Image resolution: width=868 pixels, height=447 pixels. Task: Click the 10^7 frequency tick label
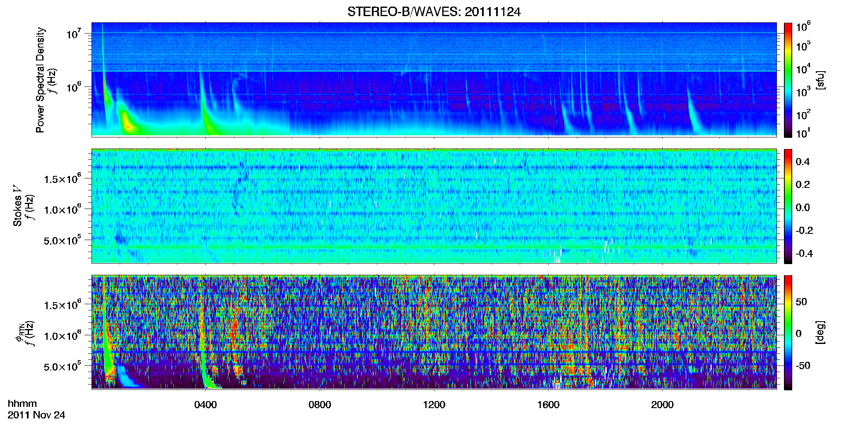(x=73, y=33)
